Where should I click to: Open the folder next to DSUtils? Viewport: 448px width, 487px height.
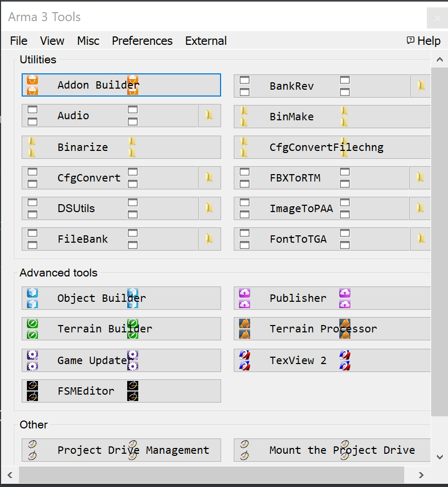pos(209,208)
